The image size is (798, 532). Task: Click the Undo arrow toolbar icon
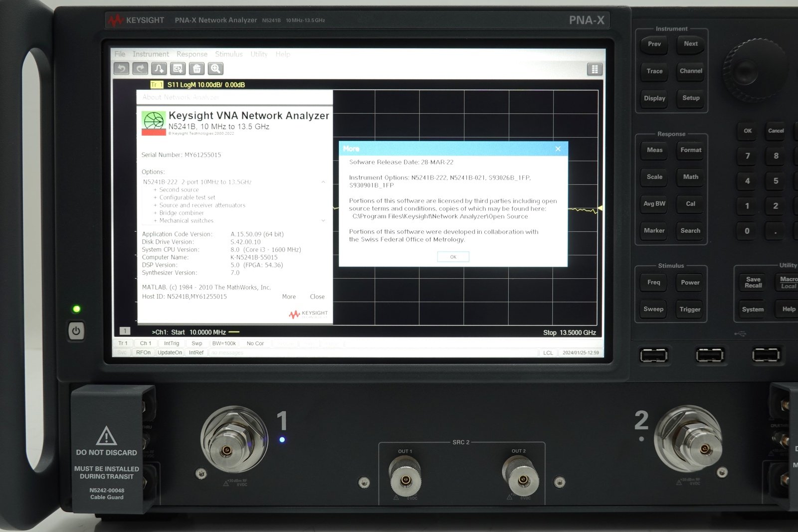tap(122, 69)
